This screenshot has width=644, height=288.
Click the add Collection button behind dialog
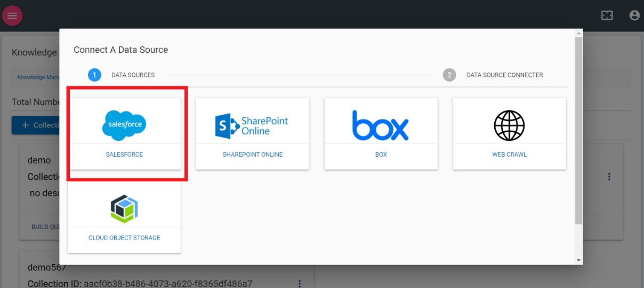tap(36, 125)
